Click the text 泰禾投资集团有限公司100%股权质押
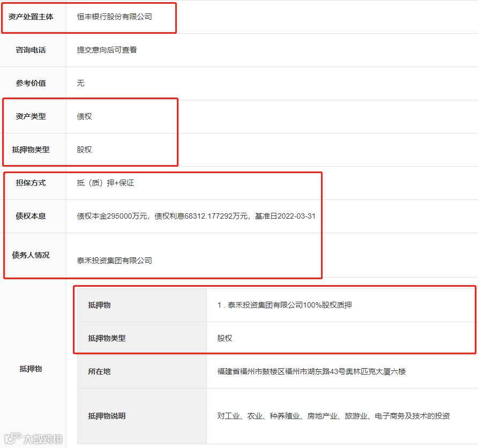 point(289,305)
